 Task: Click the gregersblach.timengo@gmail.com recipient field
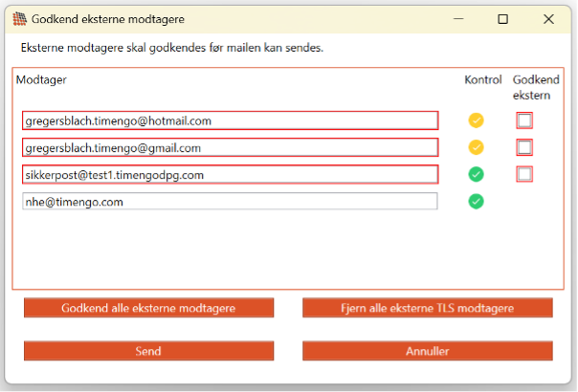pos(230,147)
